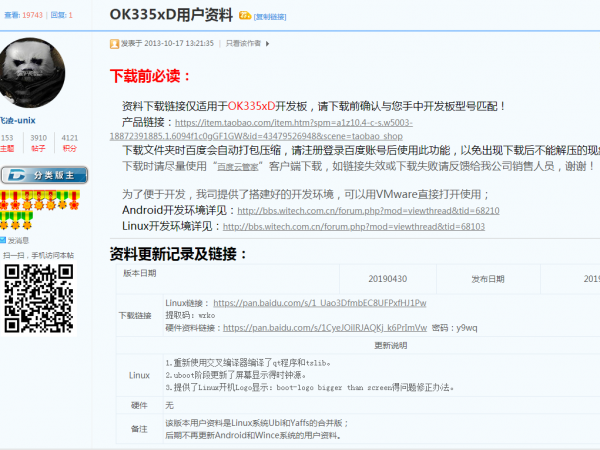Click the 帖子 post count number
The image size is (600, 450).
tap(38, 138)
